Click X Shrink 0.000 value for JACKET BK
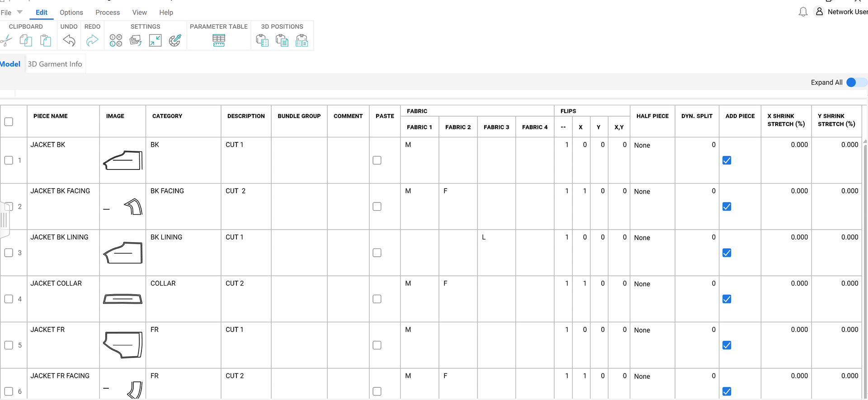The image size is (868, 400). tap(799, 145)
